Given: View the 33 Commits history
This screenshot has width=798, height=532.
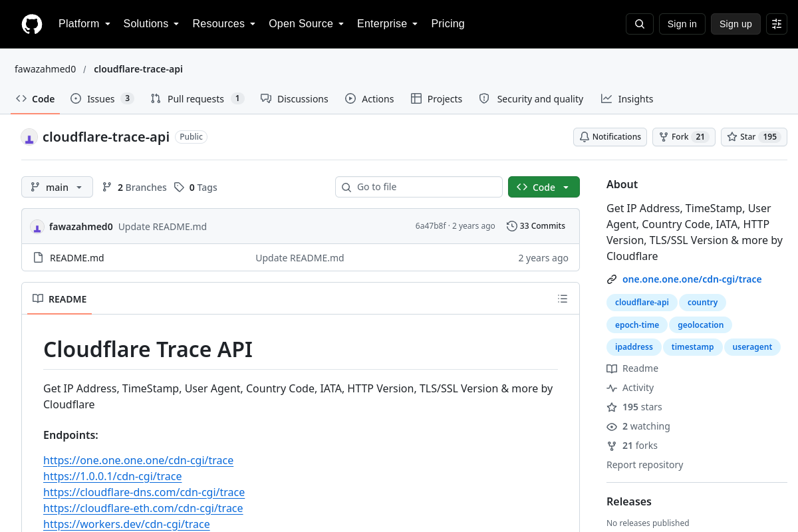Looking at the screenshot, I should (x=536, y=226).
